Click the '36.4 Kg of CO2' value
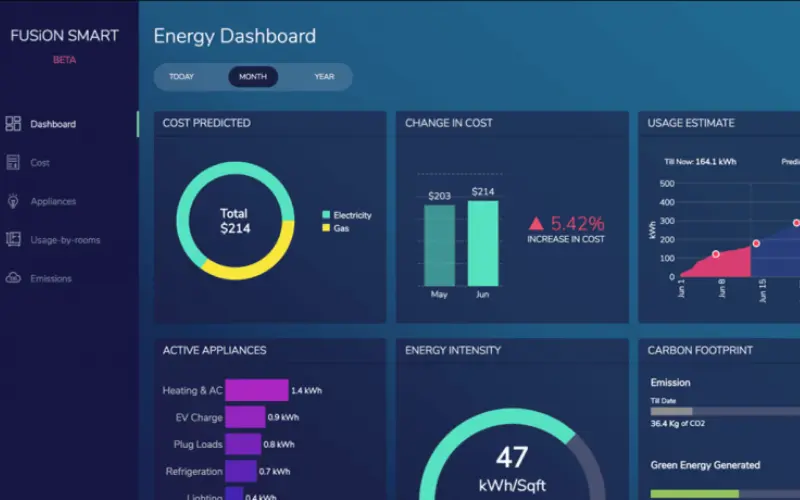Image resolution: width=800 pixels, height=500 pixels. point(678,423)
